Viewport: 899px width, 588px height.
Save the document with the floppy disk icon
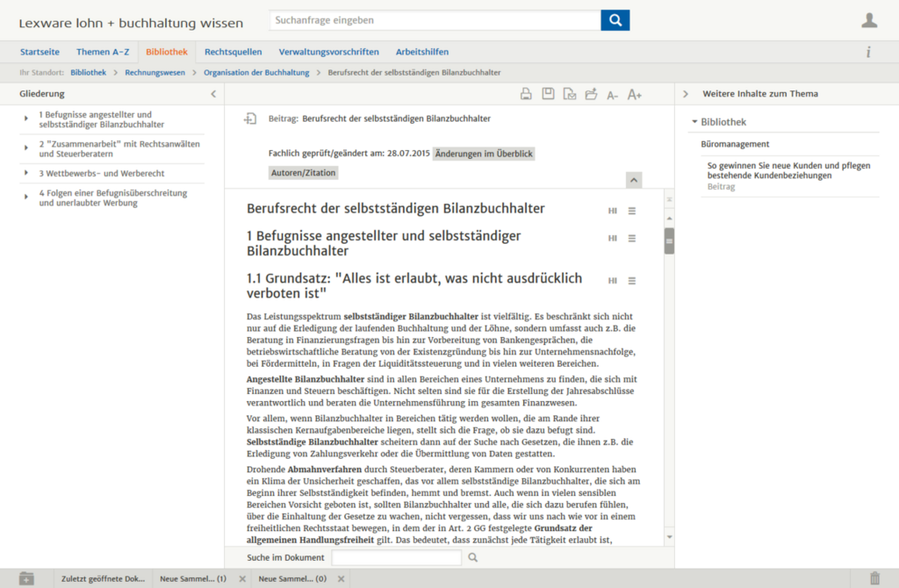click(548, 94)
